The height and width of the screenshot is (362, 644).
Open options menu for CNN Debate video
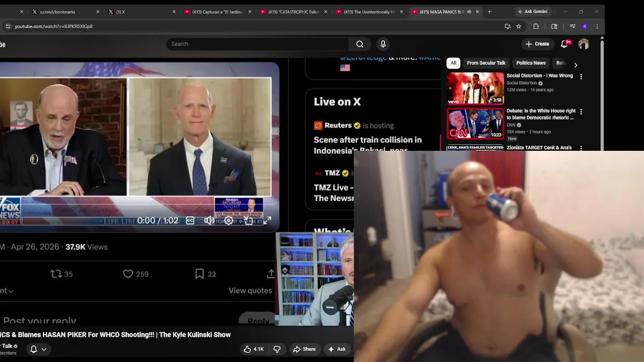tap(581, 112)
